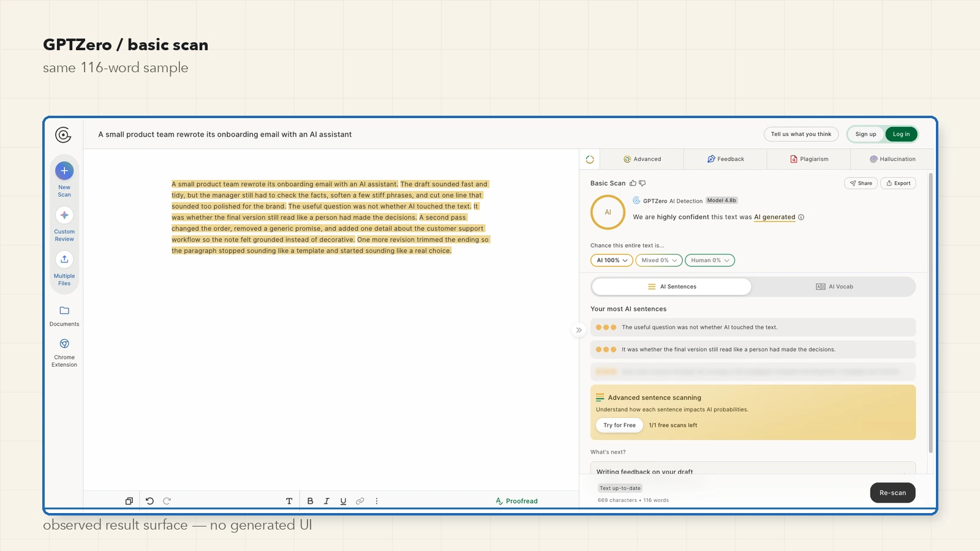The image size is (980, 551).
Task: Click the GPTZero logo icon
Action: [x=63, y=135]
